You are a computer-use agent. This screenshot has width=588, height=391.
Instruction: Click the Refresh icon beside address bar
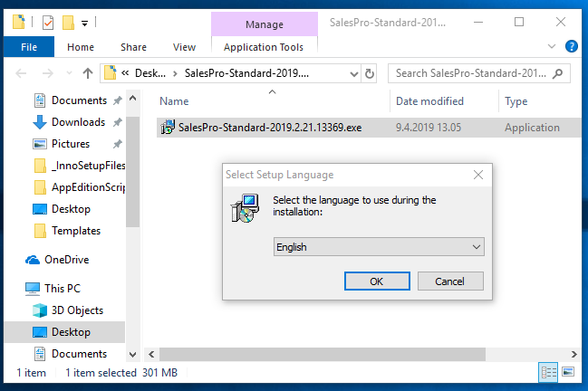point(370,73)
